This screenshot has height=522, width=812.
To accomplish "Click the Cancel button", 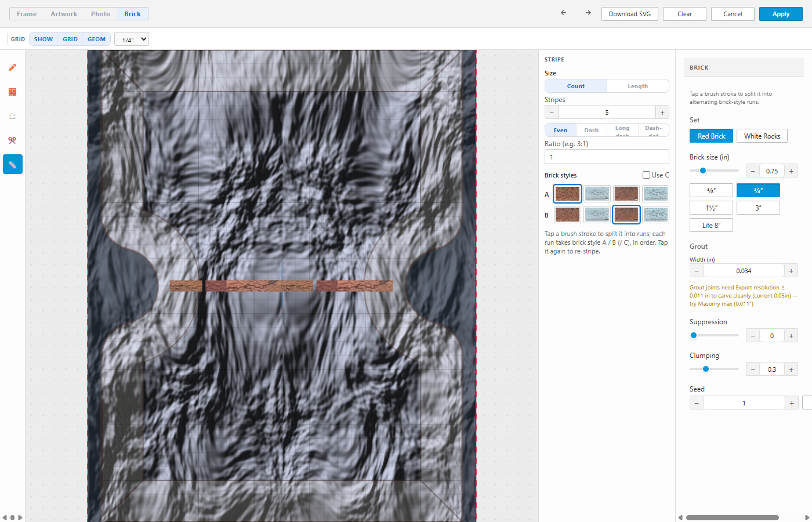I will point(733,14).
